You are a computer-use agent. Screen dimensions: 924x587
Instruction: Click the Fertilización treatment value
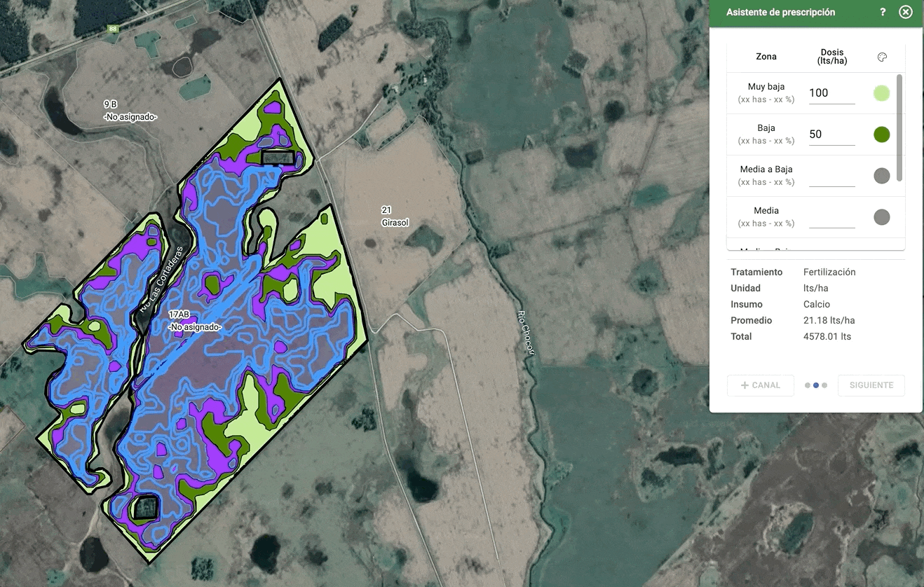click(829, 272)
